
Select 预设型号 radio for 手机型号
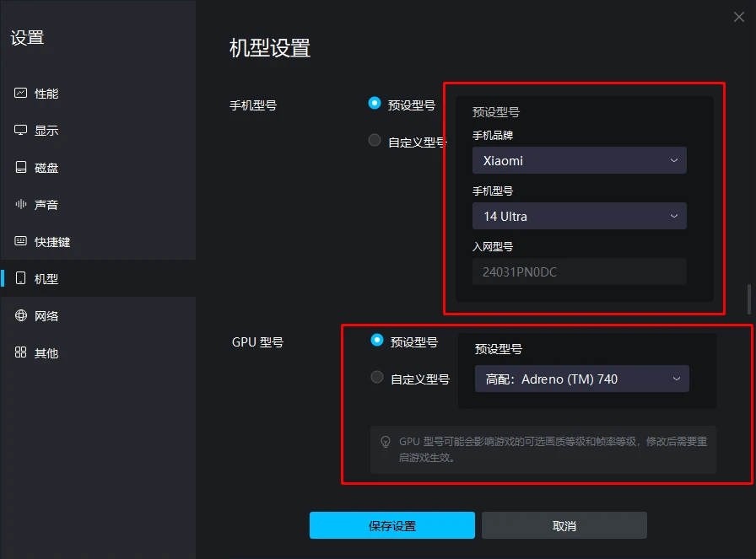375,103
